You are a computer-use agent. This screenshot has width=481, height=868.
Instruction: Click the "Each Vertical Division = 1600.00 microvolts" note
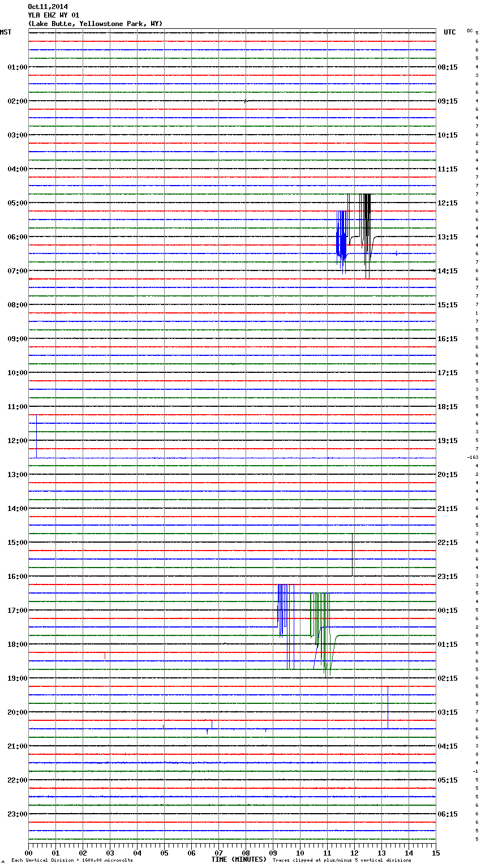(x=72, y=861)
